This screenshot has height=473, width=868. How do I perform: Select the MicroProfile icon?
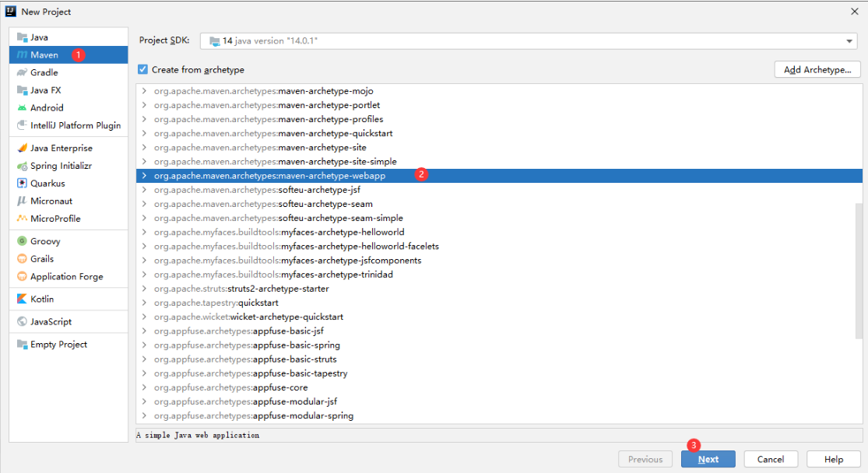(22, 219)
